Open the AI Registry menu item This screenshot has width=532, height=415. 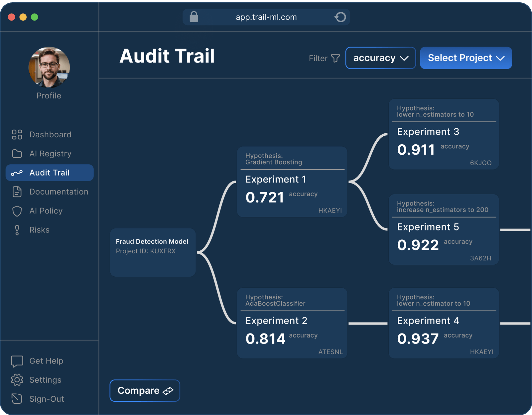point(50,154)
